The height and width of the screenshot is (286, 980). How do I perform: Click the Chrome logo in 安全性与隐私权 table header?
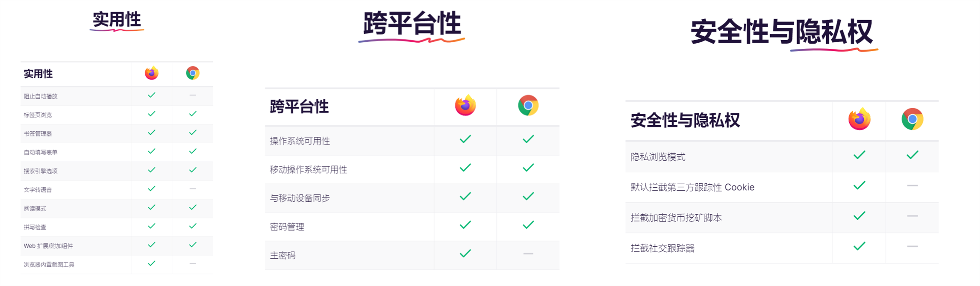coord(912,119)
